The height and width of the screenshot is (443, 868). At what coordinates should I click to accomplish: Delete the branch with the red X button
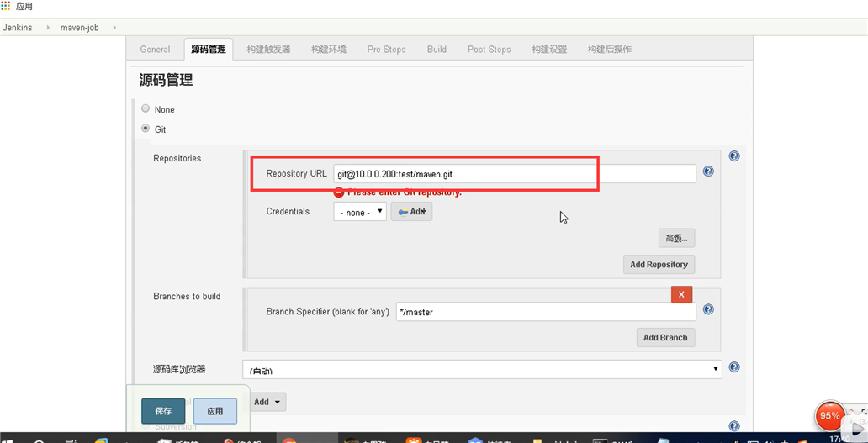(681, 294)
